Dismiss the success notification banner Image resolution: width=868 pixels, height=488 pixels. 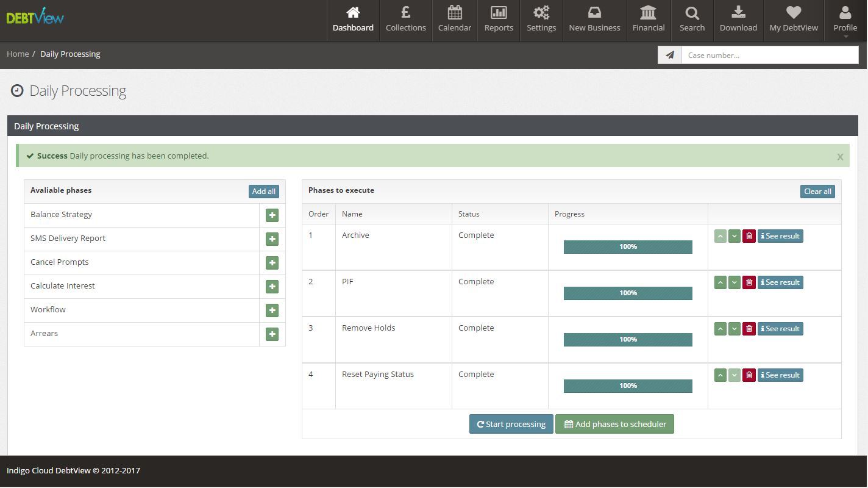(839, 157)
